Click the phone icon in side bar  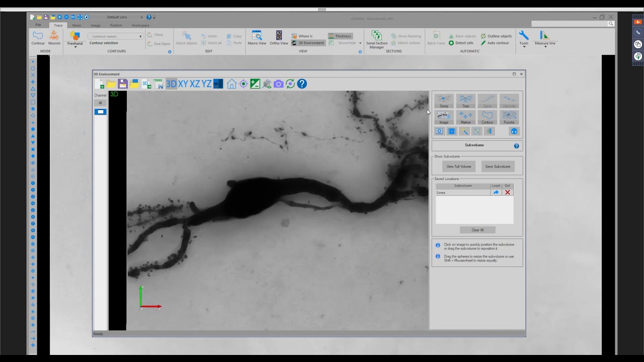(638, 33)
